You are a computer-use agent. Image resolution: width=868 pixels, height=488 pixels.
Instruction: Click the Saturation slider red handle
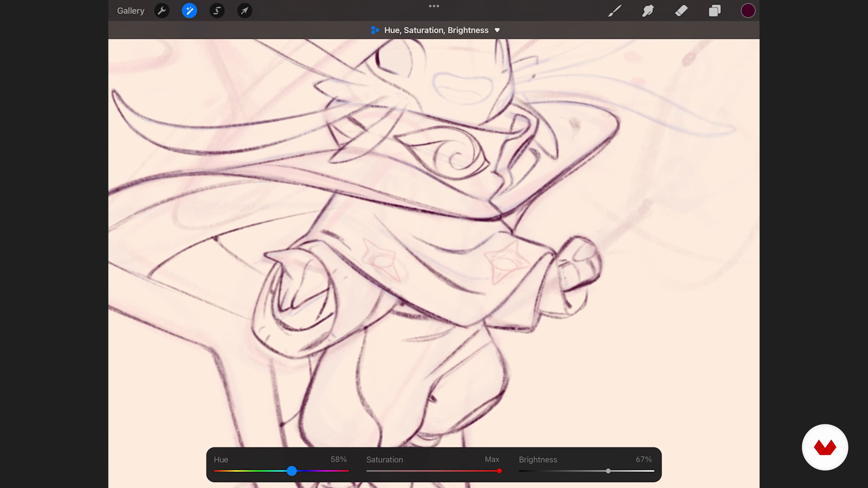coord(499,471)
